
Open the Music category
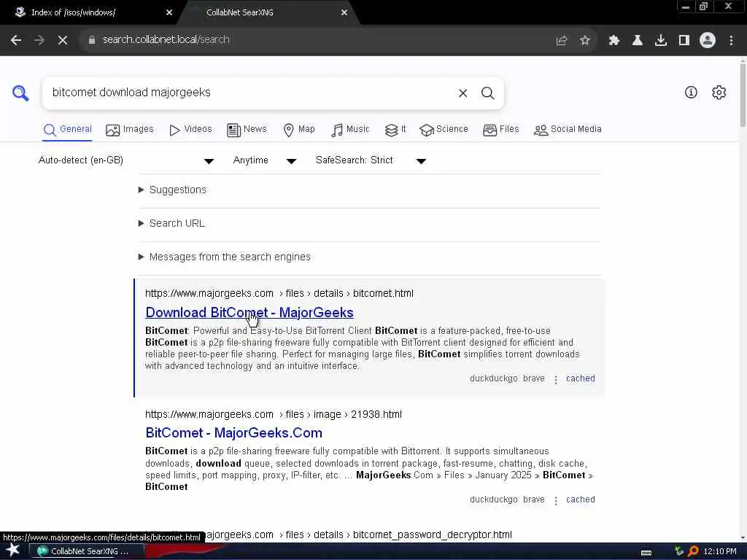(x=350, y=130)
